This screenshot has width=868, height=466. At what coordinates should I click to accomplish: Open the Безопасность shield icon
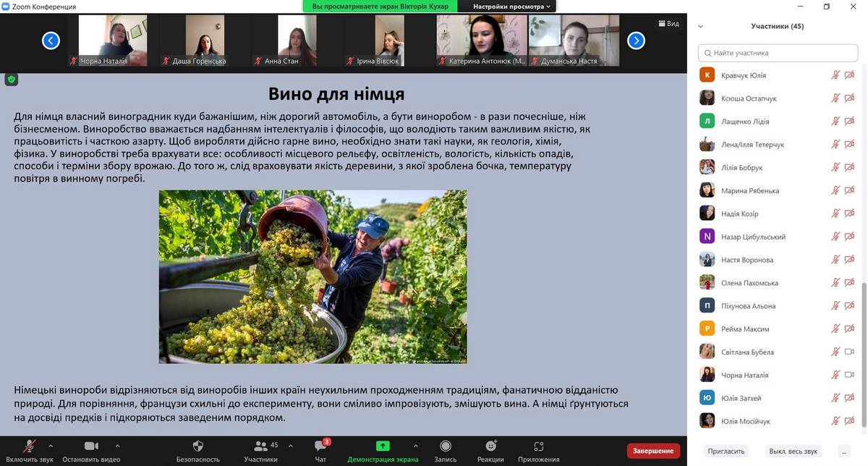click(197, 446)
